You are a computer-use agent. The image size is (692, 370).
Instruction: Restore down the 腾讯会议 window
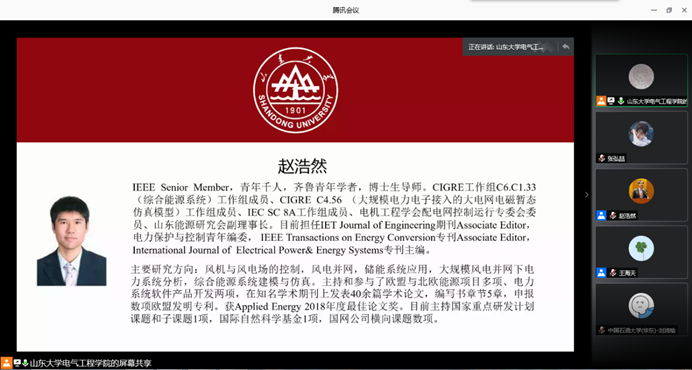pyautogui.click(x=669, y=10)
